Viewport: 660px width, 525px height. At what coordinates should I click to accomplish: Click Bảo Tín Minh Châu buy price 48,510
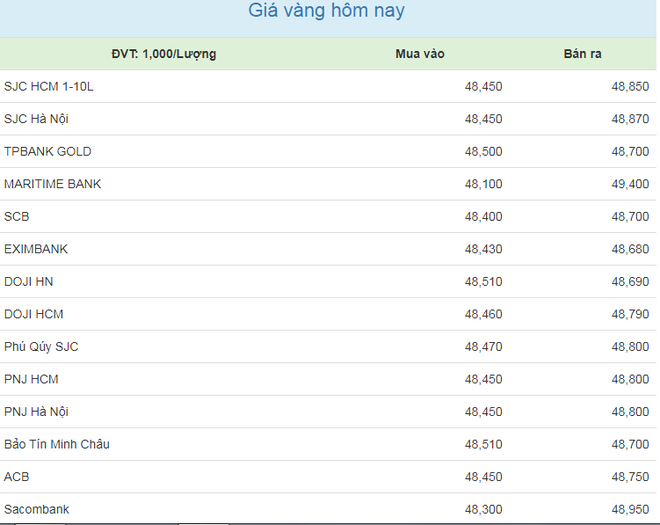[x=484, y=445]
